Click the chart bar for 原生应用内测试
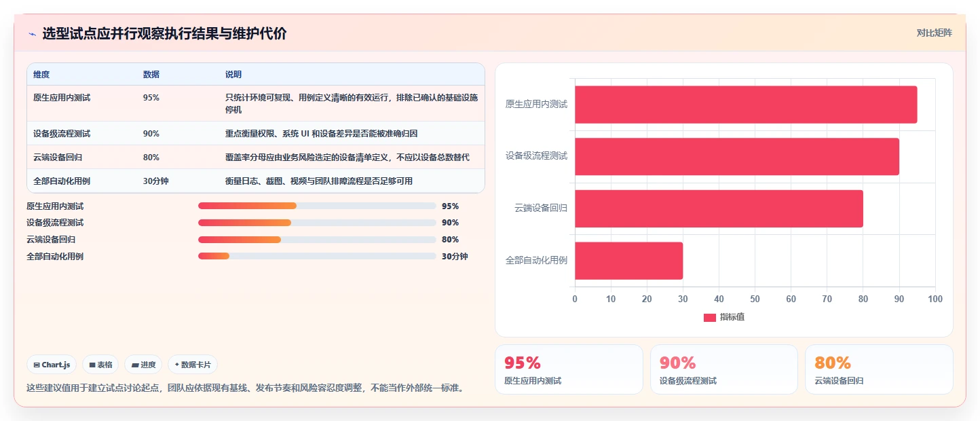980x421 pixels. click(746, 105)
